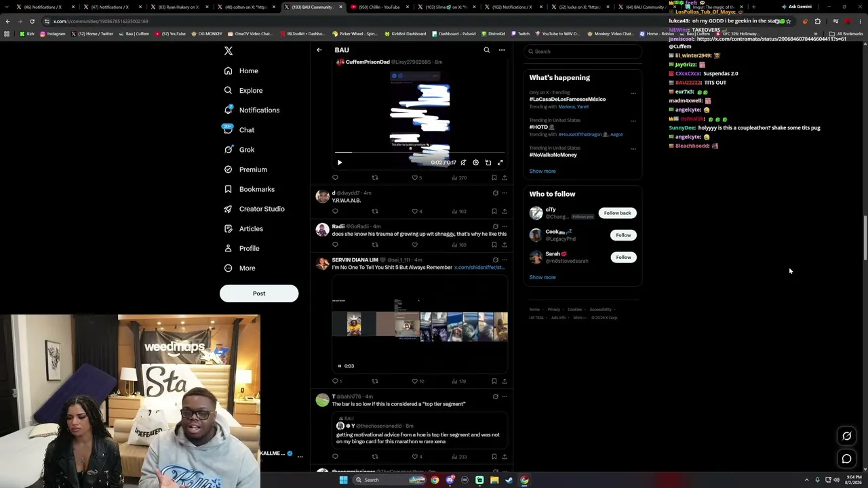Viewport: 868px width, 488px height.
Task: Open #NoValkoNoMoney trending topic
Action: coord(553,155)
